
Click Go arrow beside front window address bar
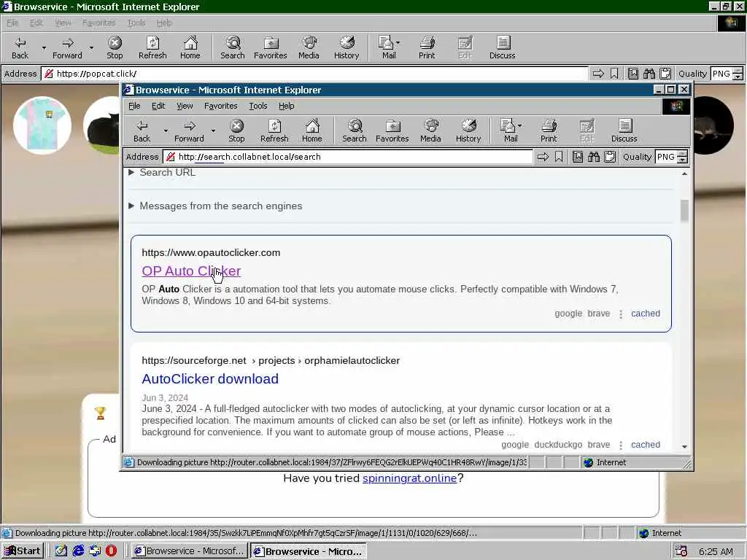point(543,157)
